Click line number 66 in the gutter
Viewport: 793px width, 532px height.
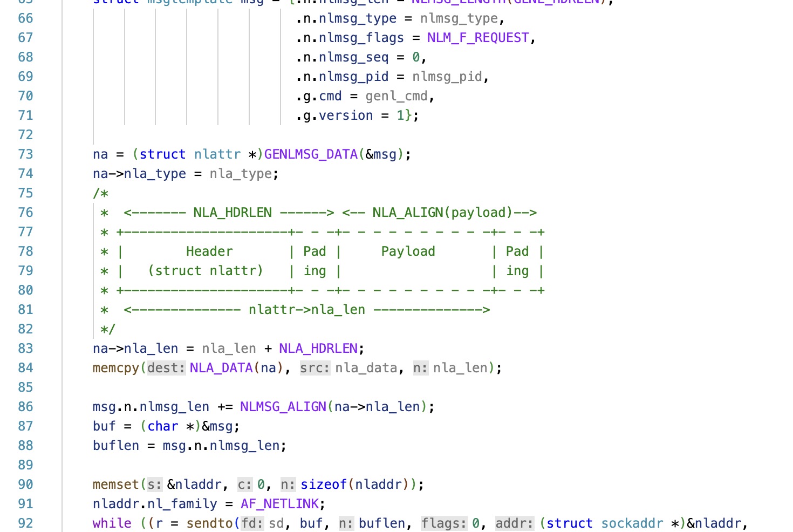tap(25, 18)
